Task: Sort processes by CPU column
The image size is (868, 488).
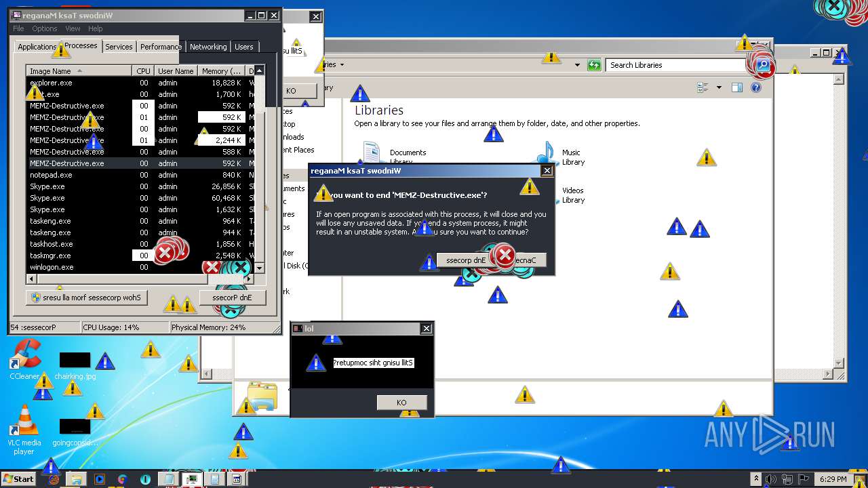Action: (143, 70)
